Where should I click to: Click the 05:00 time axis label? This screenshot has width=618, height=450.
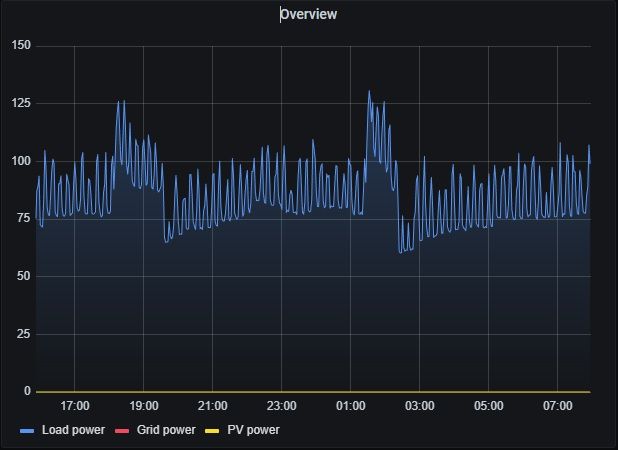pyautogui.click(x=489, y=405)
